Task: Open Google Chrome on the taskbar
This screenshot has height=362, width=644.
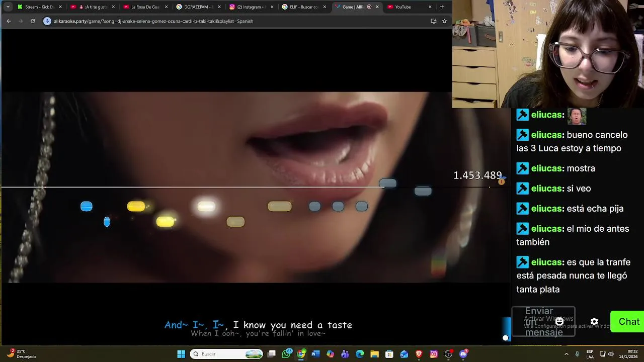Action: point(301,354)
